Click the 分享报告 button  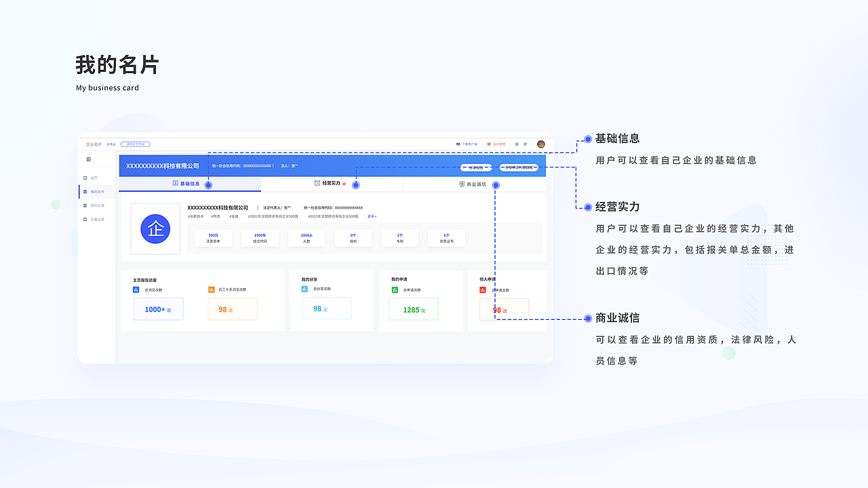[x=476, y=167]
